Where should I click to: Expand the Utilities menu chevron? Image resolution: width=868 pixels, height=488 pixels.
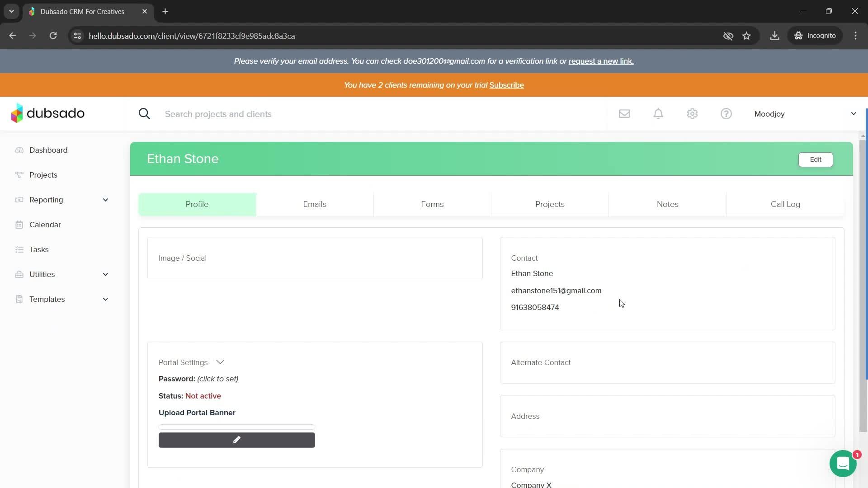(x=105, y=274)
